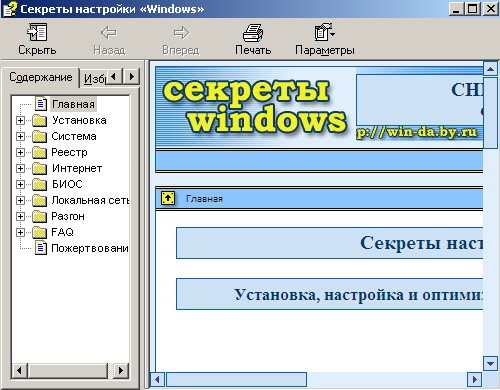The width and height of the screenshot is (500, 390).
Task: Select Главная in the contents tree
Action: pyautogui.click(x=73, y=104)
